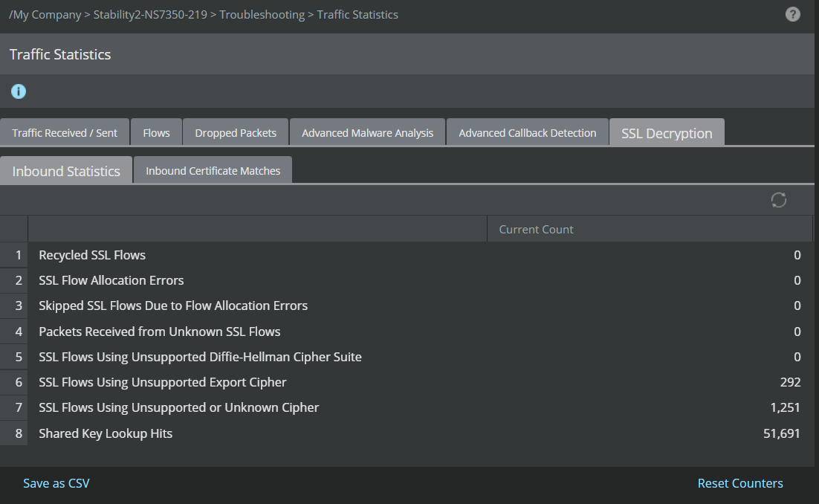Click Reset Counters link
Image resolution: width=819 pixels, height=504 pixels.
[x=740, y=483]
